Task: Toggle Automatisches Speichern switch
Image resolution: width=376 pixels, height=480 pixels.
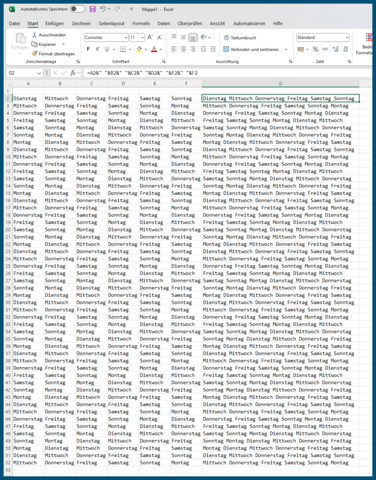Action: [x=77, y=9]
